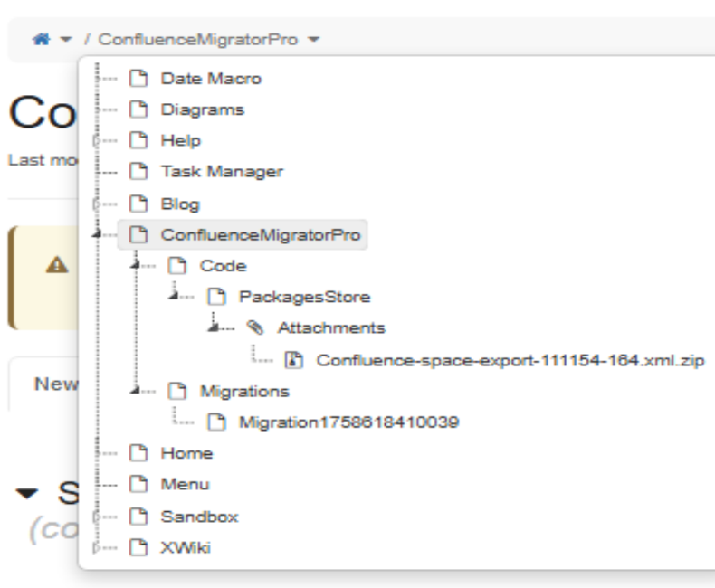The width and height of the screenshot is (715, 588).
Task: Select the Diagrams page in tree
Action: (x=202, y=109)
